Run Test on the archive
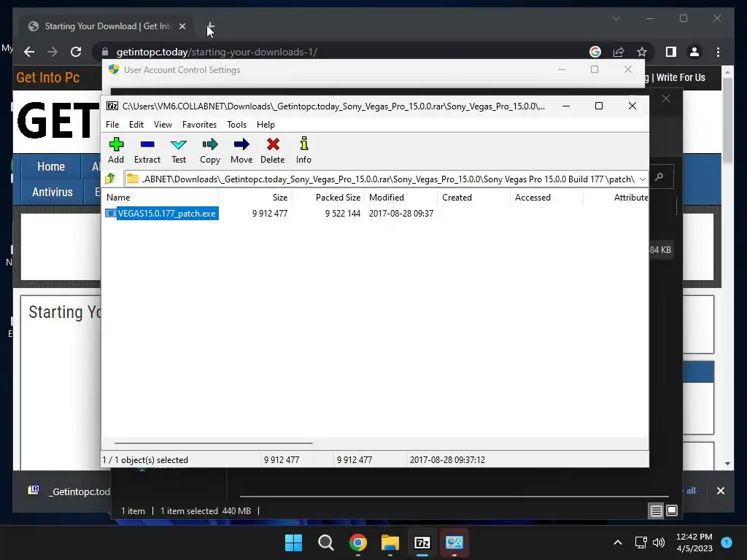This screenshot has height=560, width=747. point(179,150)
